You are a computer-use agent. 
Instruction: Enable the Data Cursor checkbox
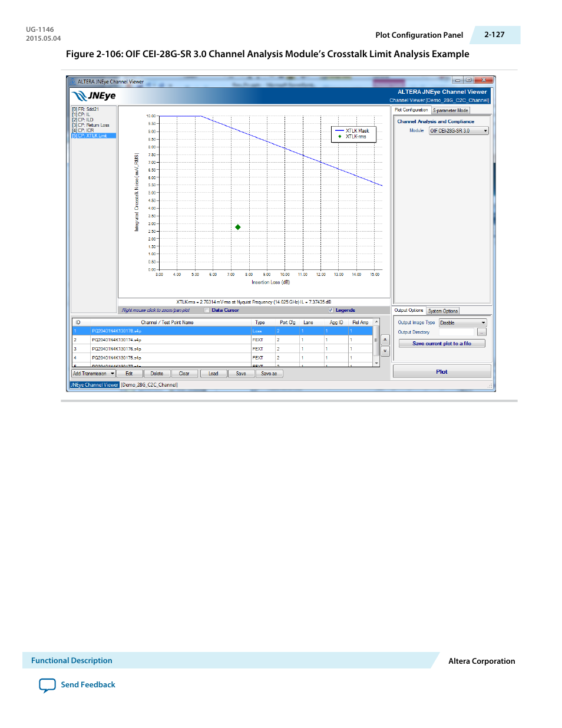point(207,310)
